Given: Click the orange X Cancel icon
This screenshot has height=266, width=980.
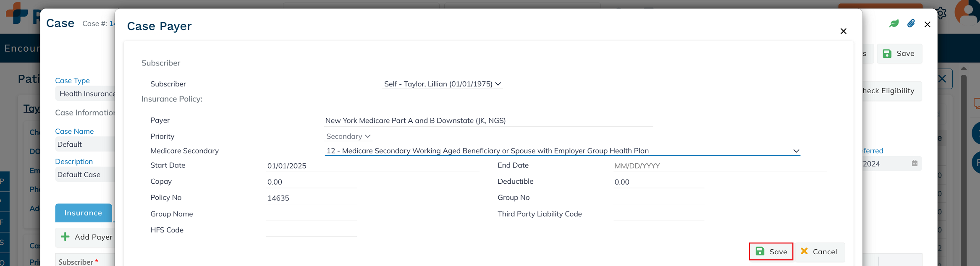Looking at the screenshot, I should pos(804,251).
